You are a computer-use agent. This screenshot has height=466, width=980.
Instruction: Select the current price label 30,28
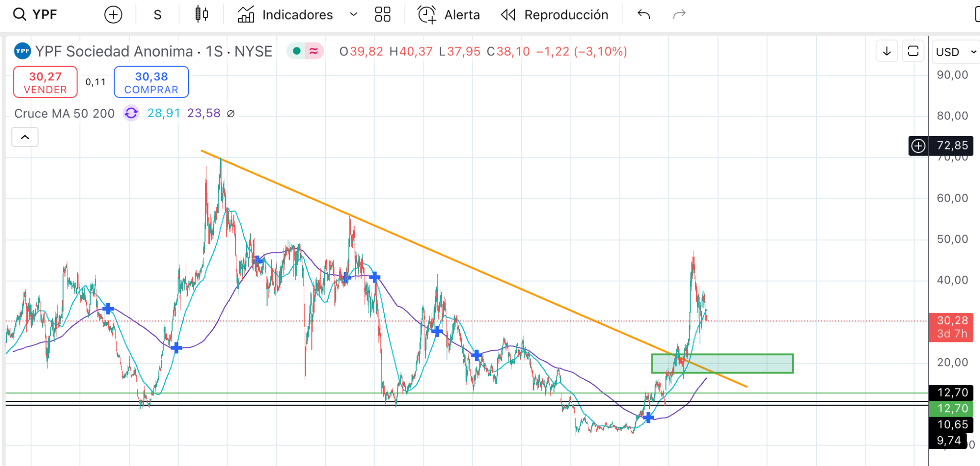pos(952,327)
